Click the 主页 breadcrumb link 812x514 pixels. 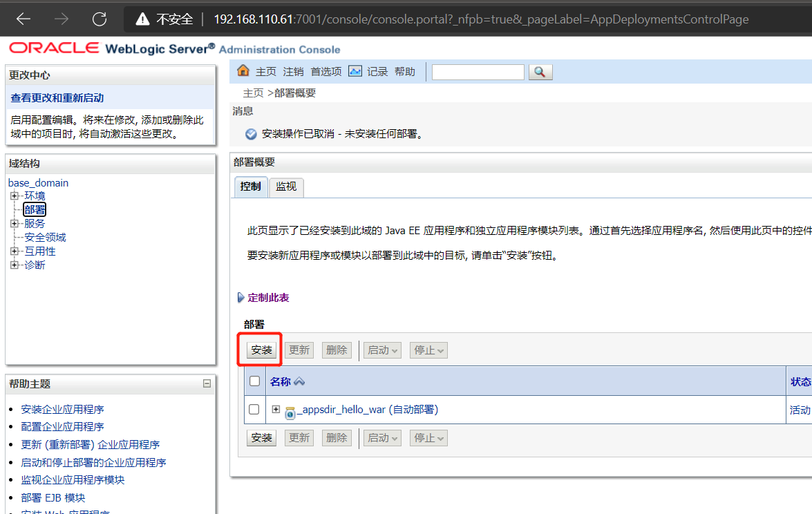click(x=253, y=93)
